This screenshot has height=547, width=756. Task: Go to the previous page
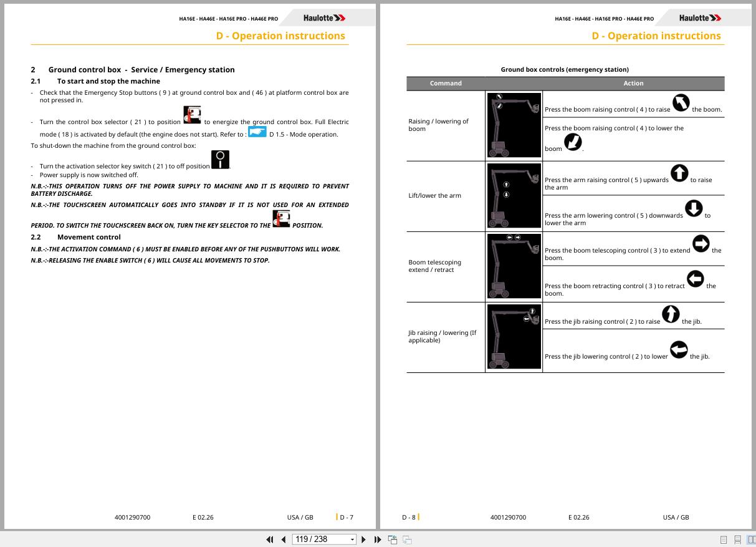[x=284, y=540]
